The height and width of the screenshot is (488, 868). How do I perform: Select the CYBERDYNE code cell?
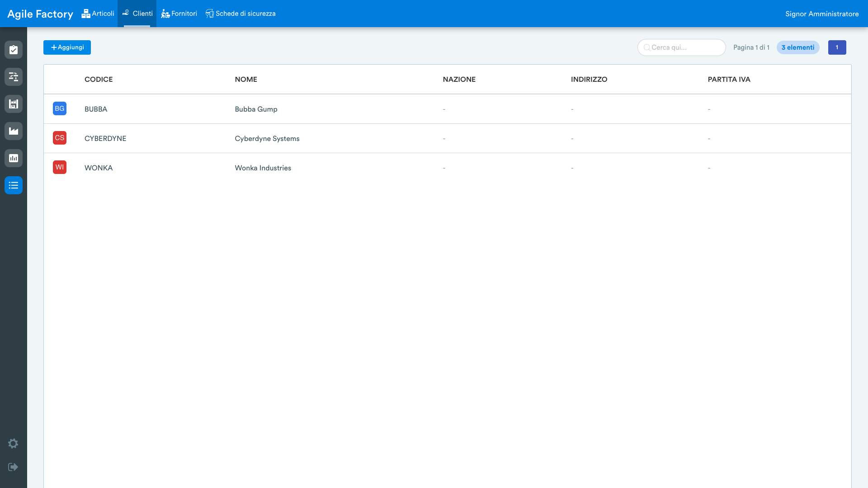(105, 139)
